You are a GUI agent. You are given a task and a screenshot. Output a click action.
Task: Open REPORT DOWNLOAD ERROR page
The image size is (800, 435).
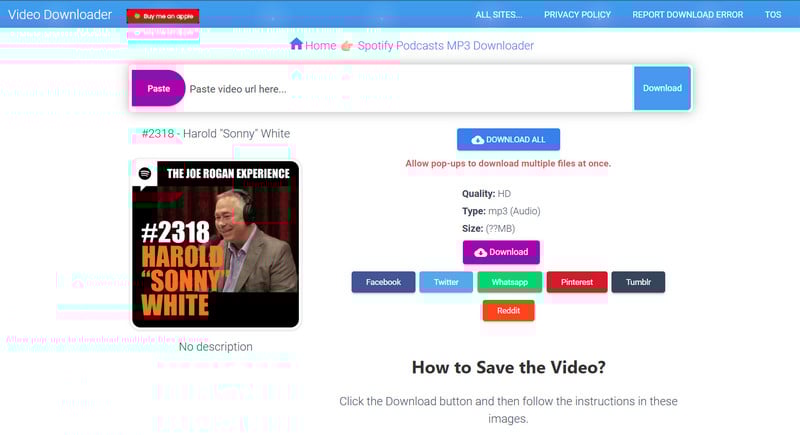pyautogui.click(x=687, y=15)
